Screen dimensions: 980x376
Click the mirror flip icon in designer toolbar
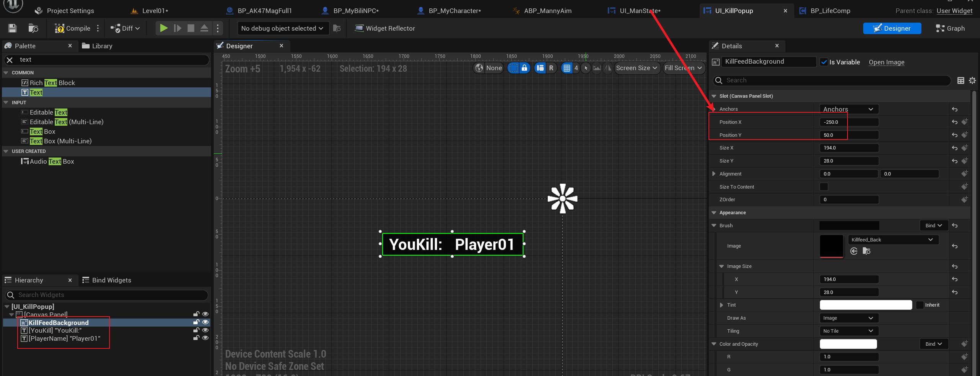coord(608,68)
